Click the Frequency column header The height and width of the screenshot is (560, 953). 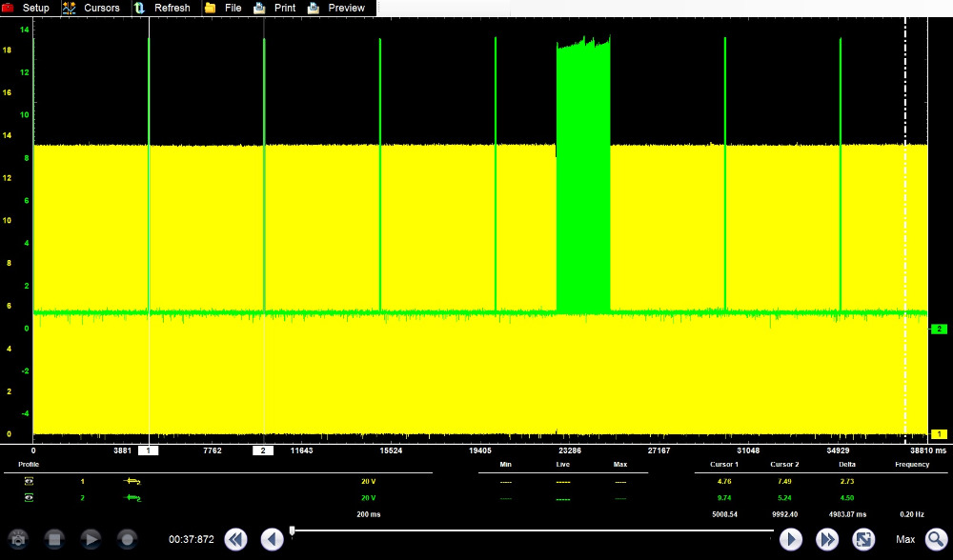912,464
